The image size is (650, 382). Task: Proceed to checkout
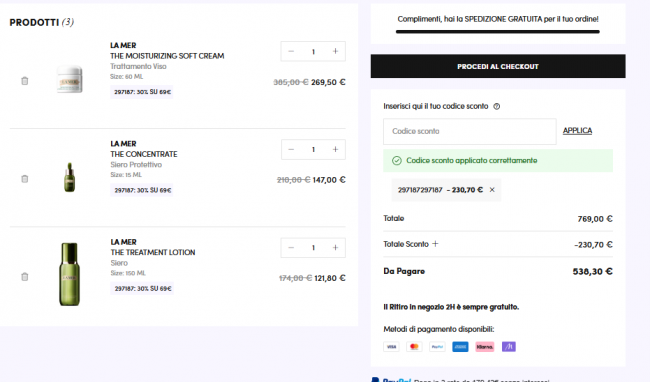pyautogui.click(x=498, y=66)
